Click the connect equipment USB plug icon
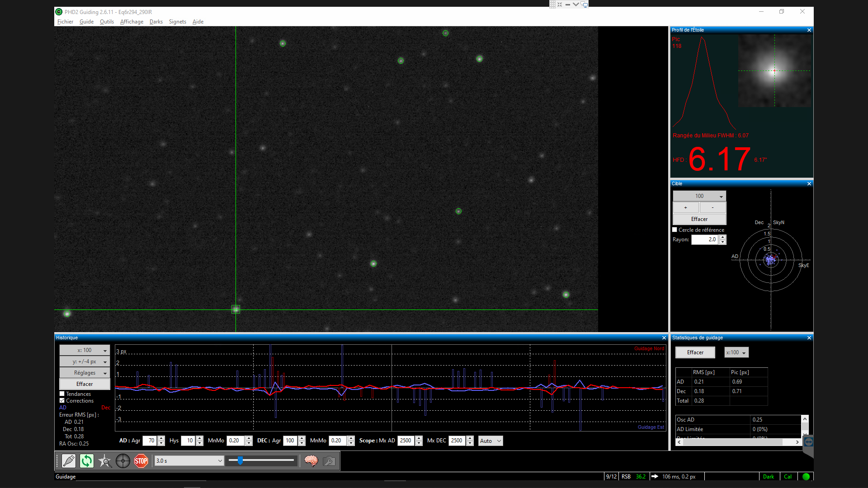This screenshot has height=488, width=868. tap(69, 461)
